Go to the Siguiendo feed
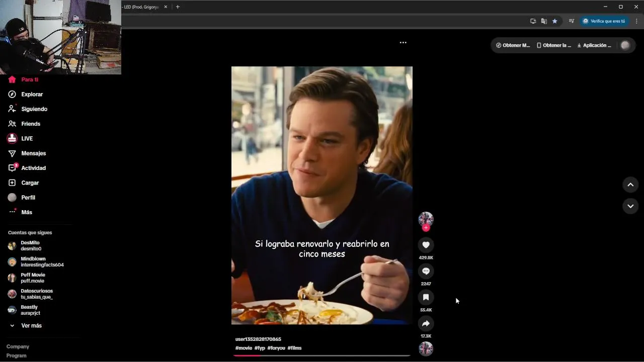This screenshot has height=362, width=644. pyautogui.click(x=28, y=109)
